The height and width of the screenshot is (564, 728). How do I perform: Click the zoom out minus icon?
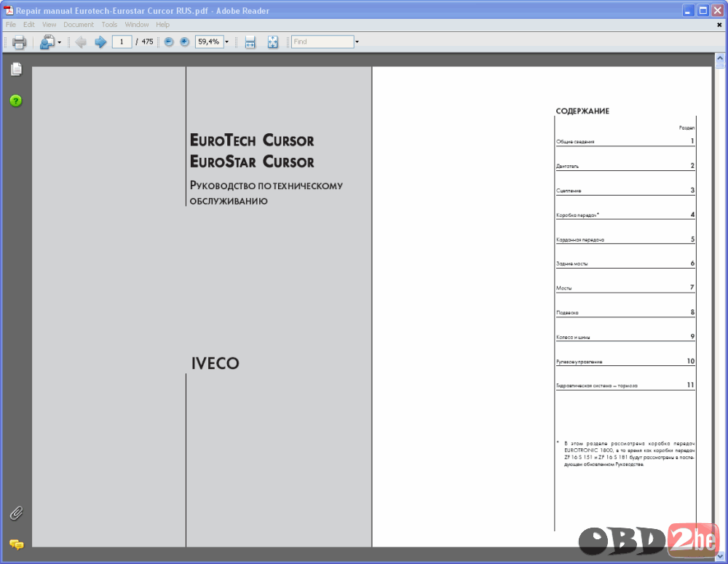[169, 41]
